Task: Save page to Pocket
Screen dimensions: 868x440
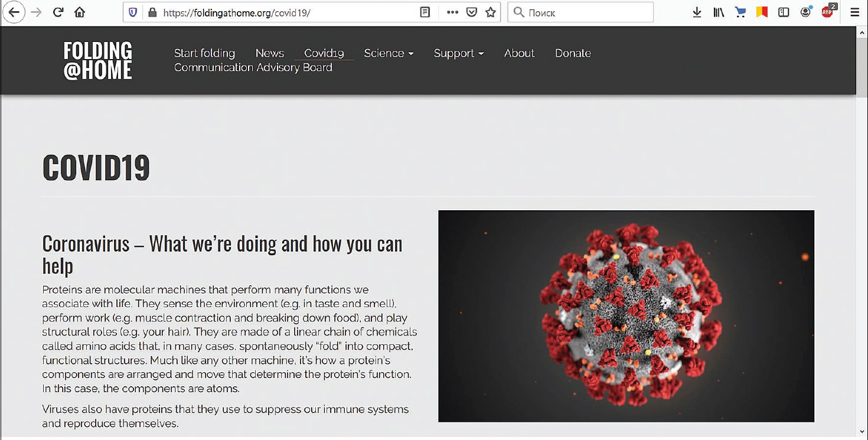Action: pyautogui.click(x=471, y=12)
